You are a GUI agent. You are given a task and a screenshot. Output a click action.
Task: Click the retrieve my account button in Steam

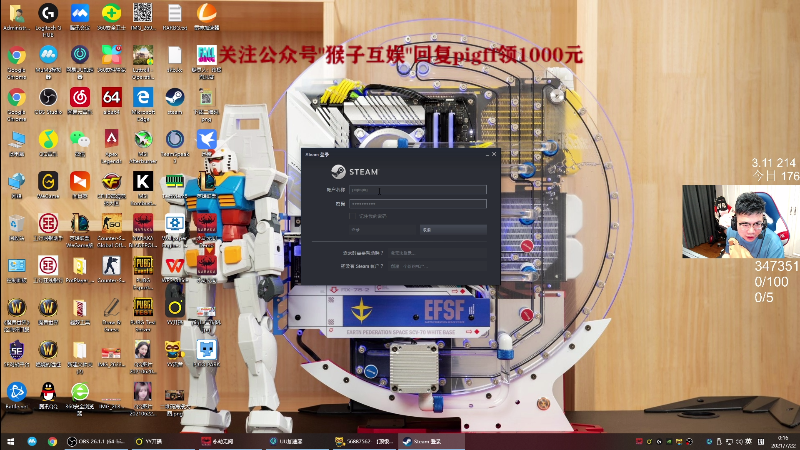pyautogui.click(x=437, y=253)
